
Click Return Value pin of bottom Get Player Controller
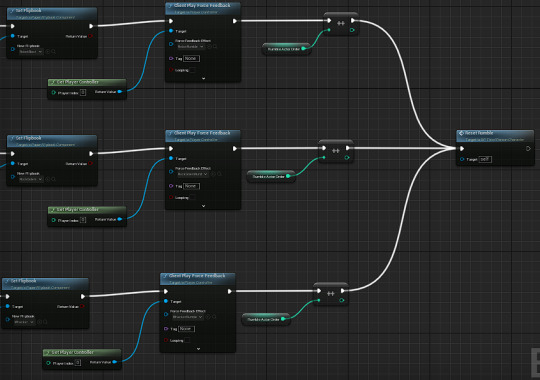click(x=115, y=362)
